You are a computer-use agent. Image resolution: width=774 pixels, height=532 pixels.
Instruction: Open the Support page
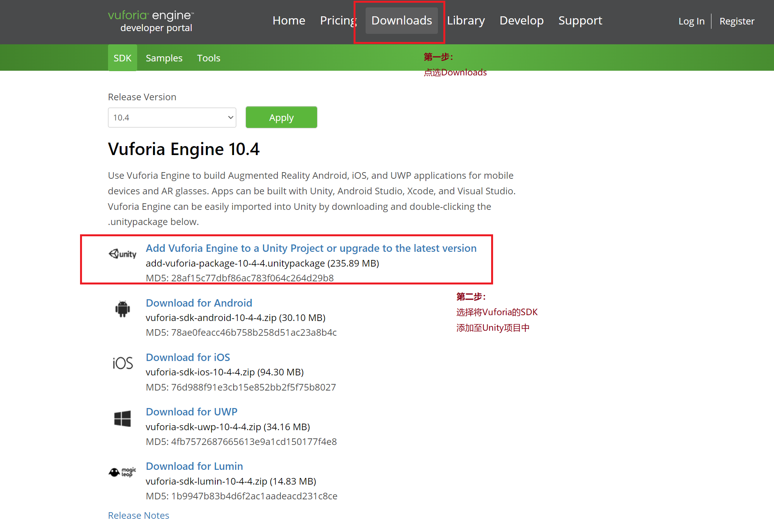coord(580,20)
